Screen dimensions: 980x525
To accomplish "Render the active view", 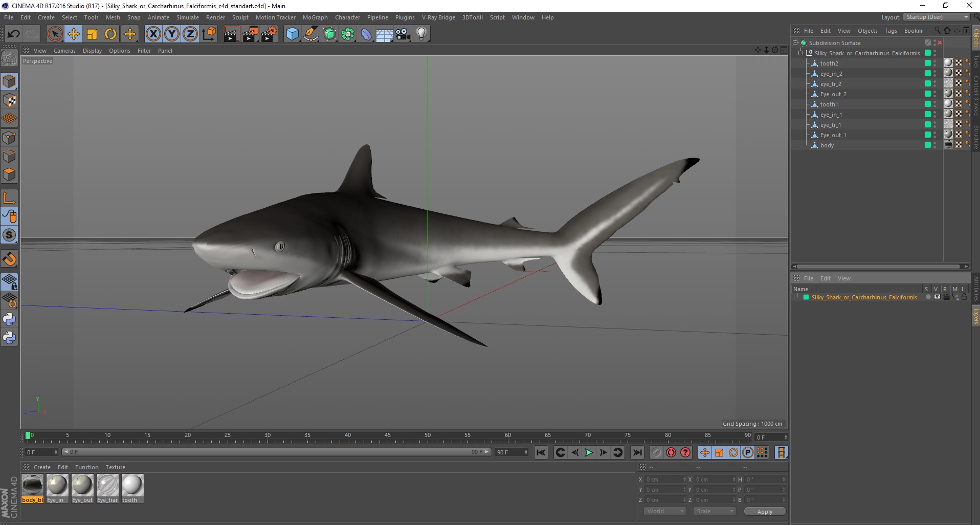I will pyautogui.click(x=231, y=34).
